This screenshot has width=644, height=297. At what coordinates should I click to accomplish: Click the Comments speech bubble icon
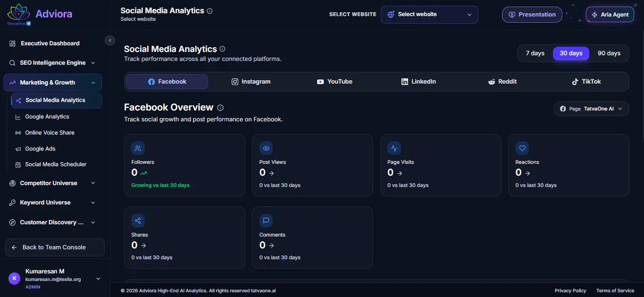pyautogui.click(x=266, y=221)
